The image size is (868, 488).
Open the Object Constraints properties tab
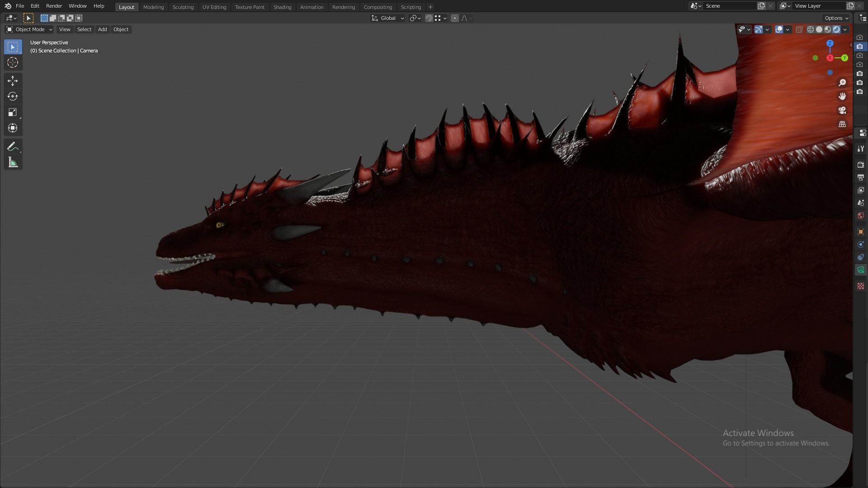tap(861, 257)
